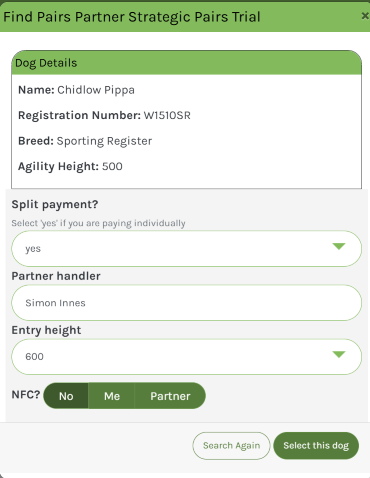The width and height of the screenshot is (370, 478).
Task: Click the Split payment? label
Action: click(55, 204)
